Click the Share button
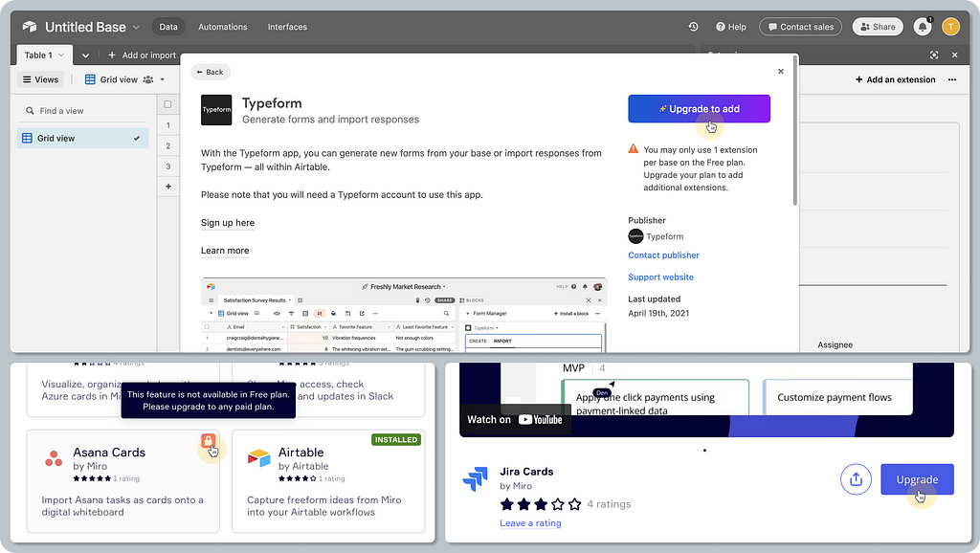The width and height of the screenshot is (980, 553). [x=878, y=27]
